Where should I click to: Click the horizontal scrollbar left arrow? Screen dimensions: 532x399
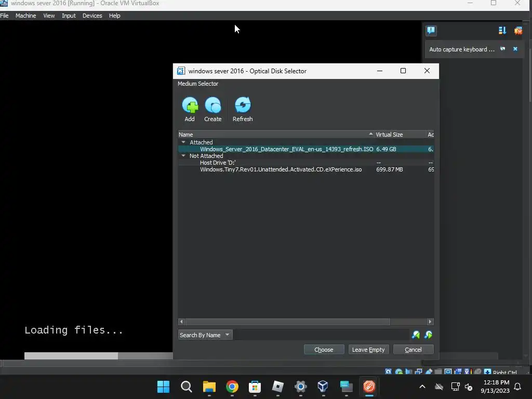pos(181,321)
